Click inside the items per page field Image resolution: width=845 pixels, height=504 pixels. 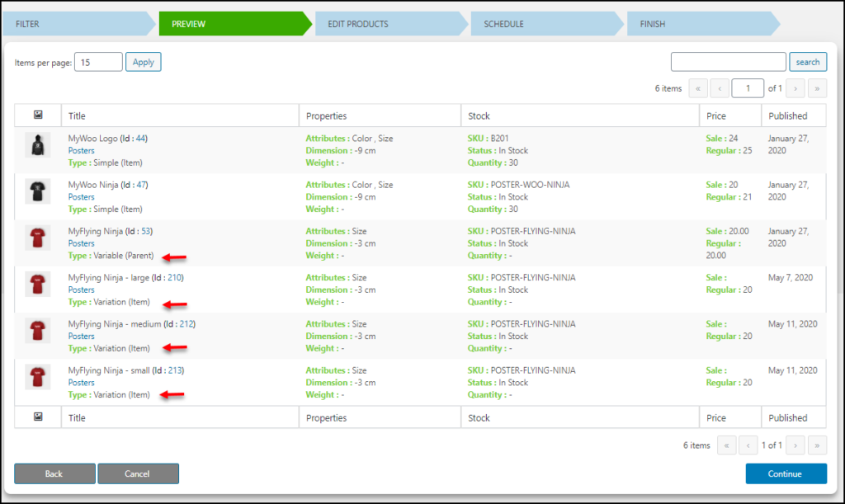[x=98, y=61]
